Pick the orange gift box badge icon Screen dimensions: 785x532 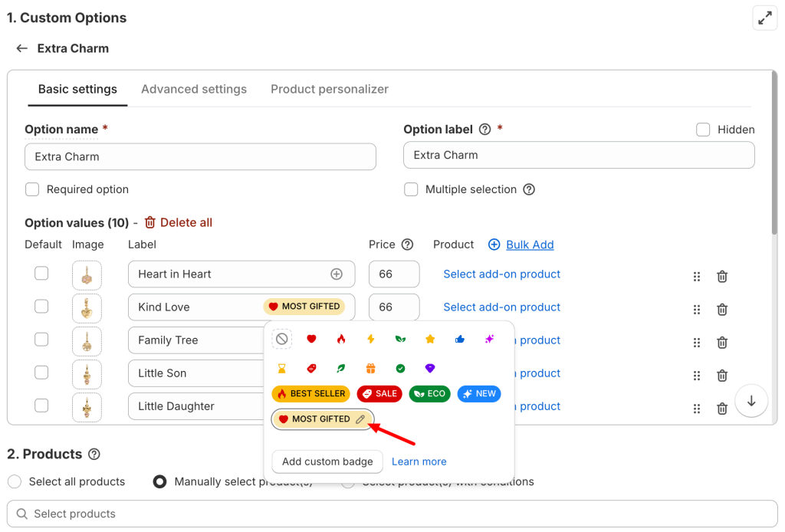point(371,369)
